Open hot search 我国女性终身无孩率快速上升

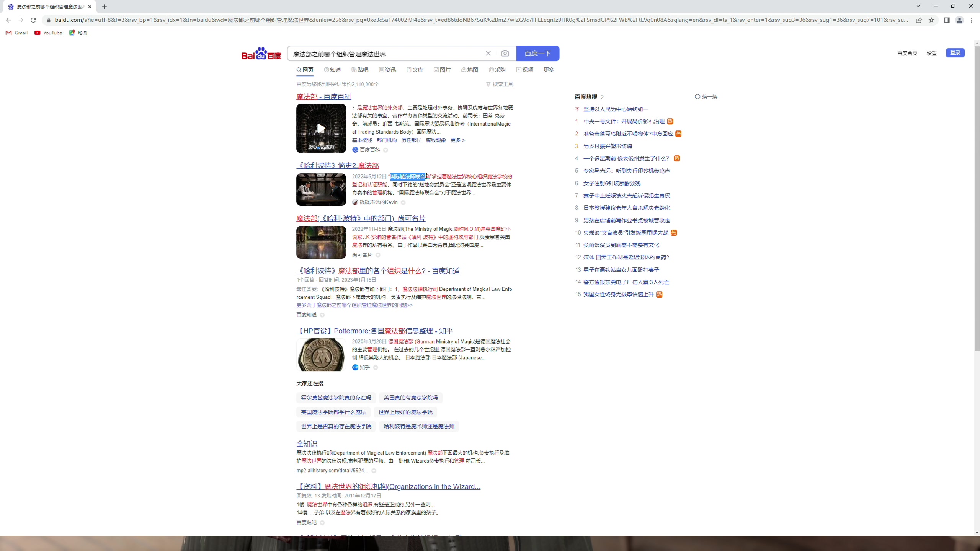coord(619,294)
